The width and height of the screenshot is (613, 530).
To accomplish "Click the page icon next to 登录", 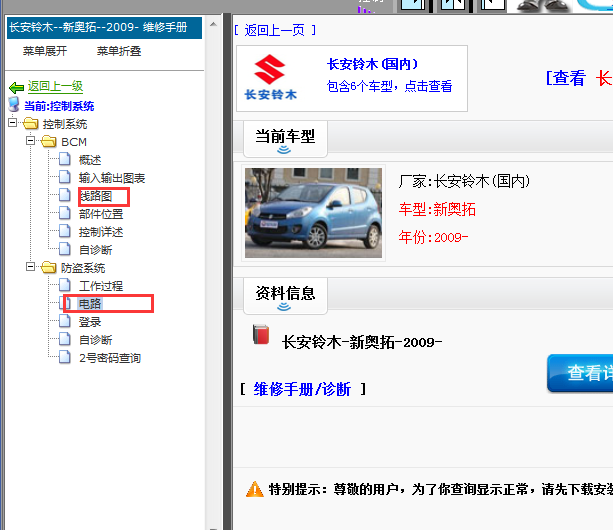I will (65, 321).
